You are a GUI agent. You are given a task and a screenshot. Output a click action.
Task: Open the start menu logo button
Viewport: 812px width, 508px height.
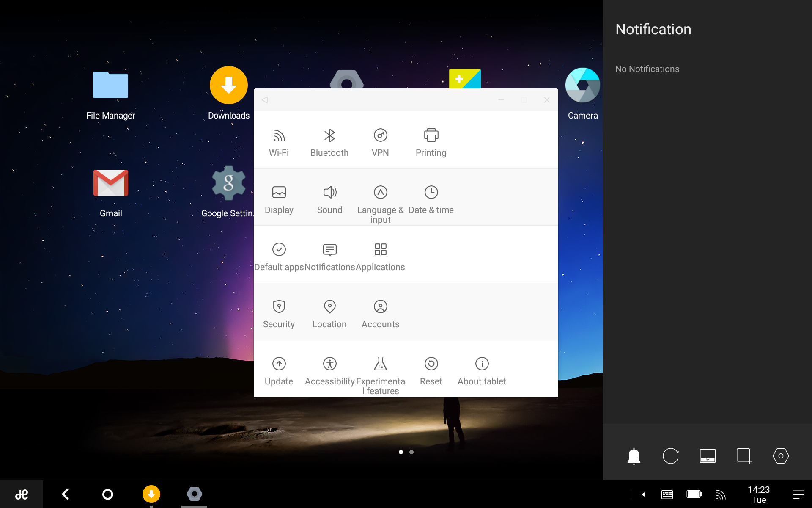[22, 494]
